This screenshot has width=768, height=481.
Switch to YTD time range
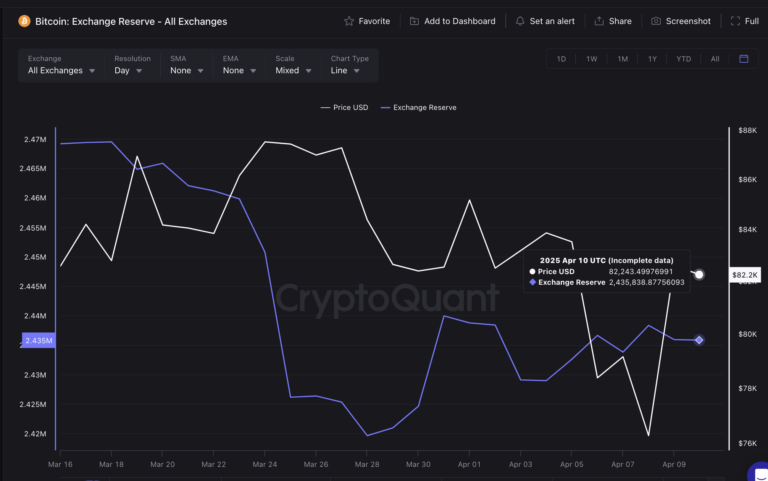[683, 59]
